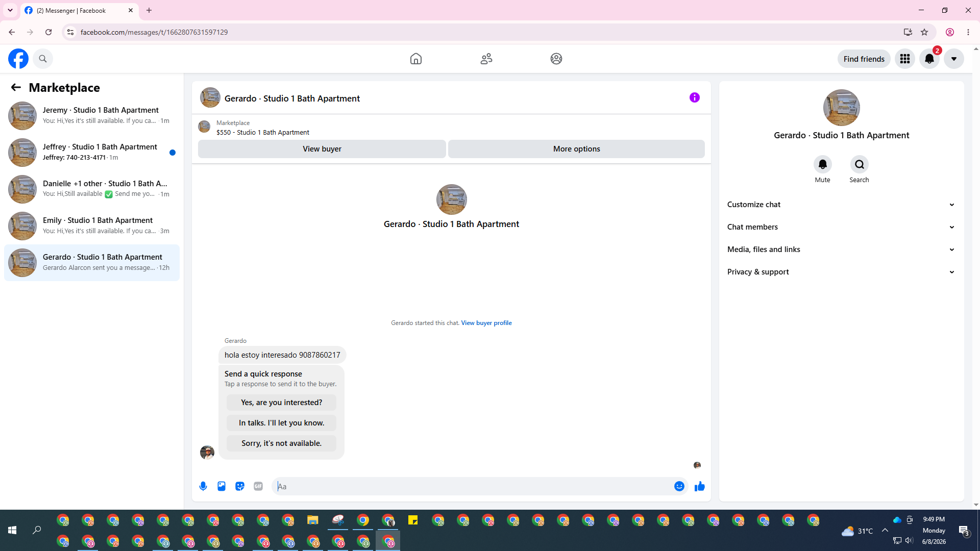Open a new browser tab
The image size is (980, 551).
[x=149, y=10]
